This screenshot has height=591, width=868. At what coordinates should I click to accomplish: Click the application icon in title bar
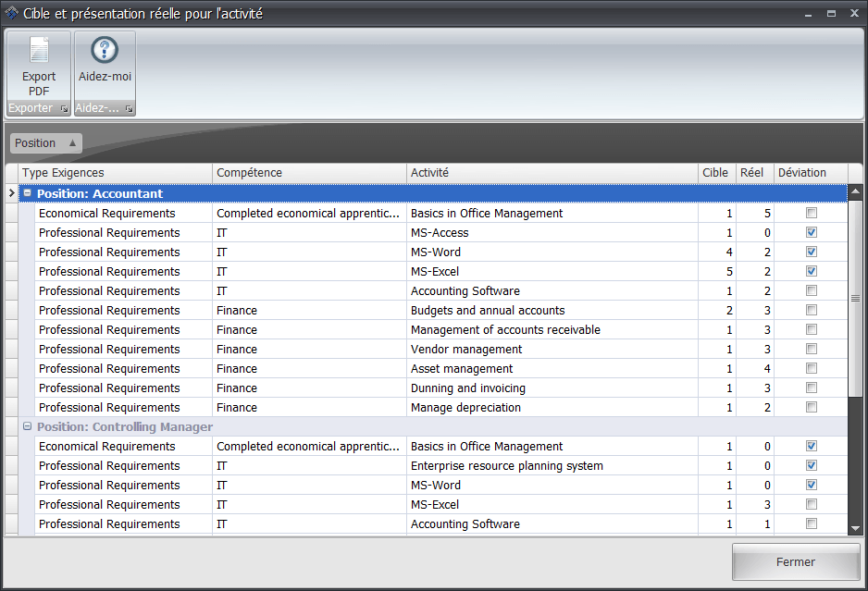click(x=11, y=13)
